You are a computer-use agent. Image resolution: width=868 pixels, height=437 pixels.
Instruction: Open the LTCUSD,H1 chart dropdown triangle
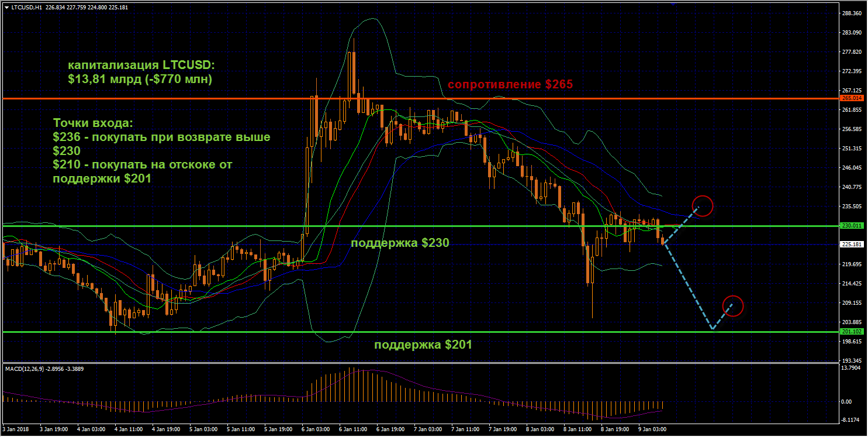pyautogui.click(x=6, y=7)
